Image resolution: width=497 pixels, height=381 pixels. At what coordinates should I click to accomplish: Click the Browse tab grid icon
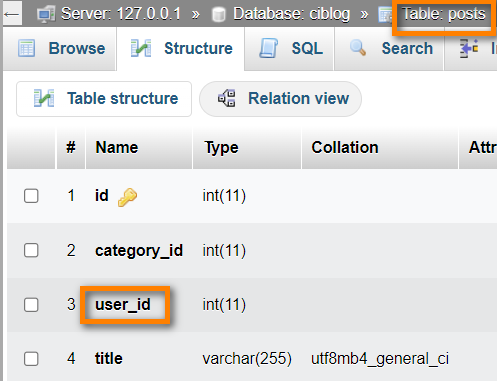pyautogui.click(x=26, y=49)
